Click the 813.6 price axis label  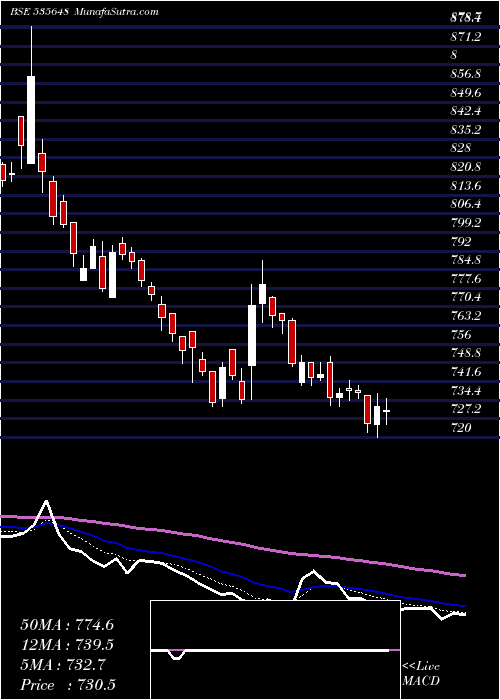(465, 186)
